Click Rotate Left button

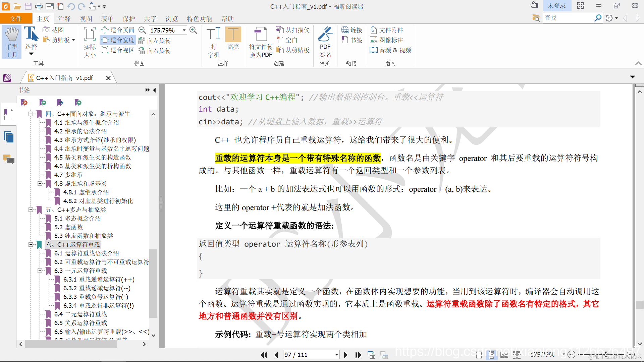155,41
